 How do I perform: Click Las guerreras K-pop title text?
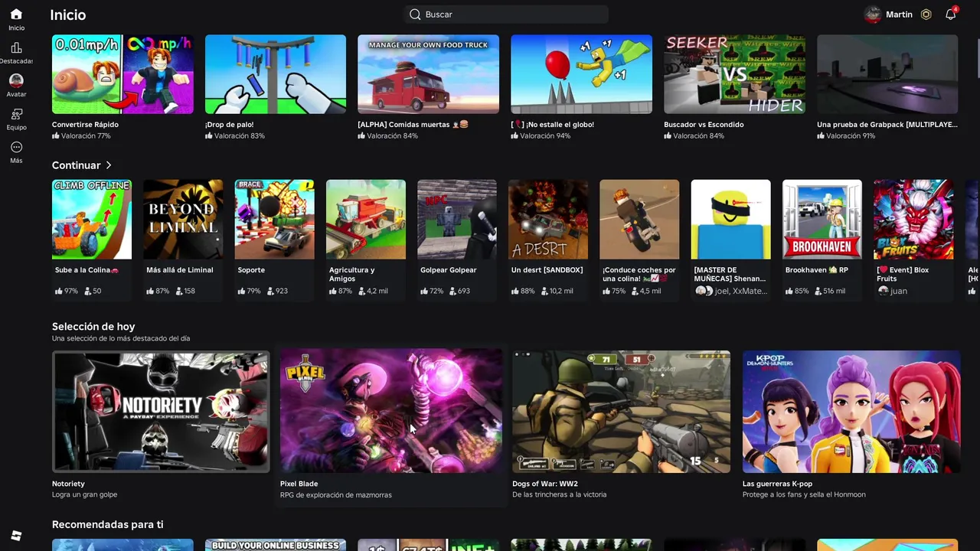777,484
